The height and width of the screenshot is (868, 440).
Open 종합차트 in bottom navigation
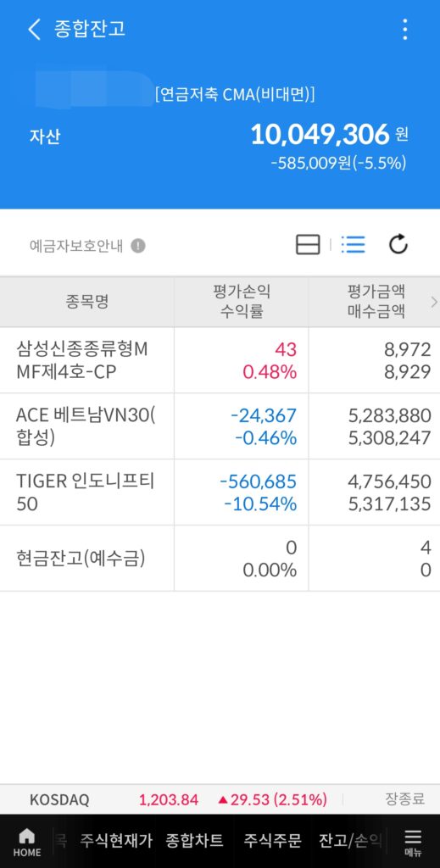pyautogui.click(x=194, y=840)
